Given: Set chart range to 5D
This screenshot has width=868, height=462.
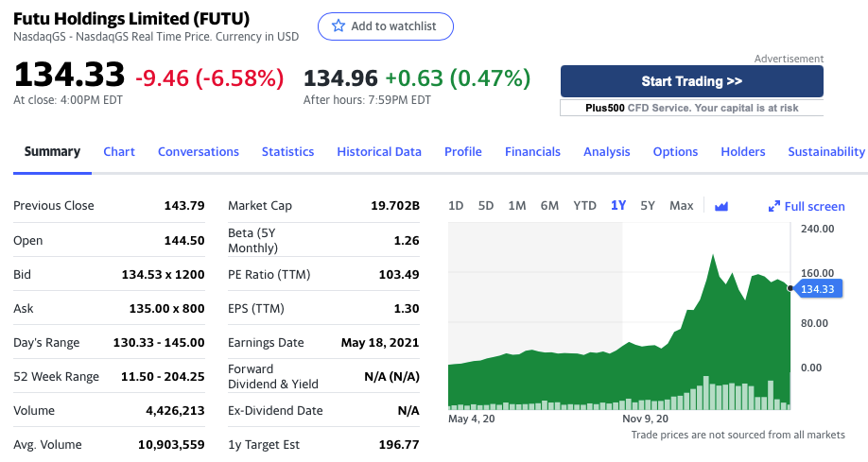Looking at the screenshot, I should point(485,206).
